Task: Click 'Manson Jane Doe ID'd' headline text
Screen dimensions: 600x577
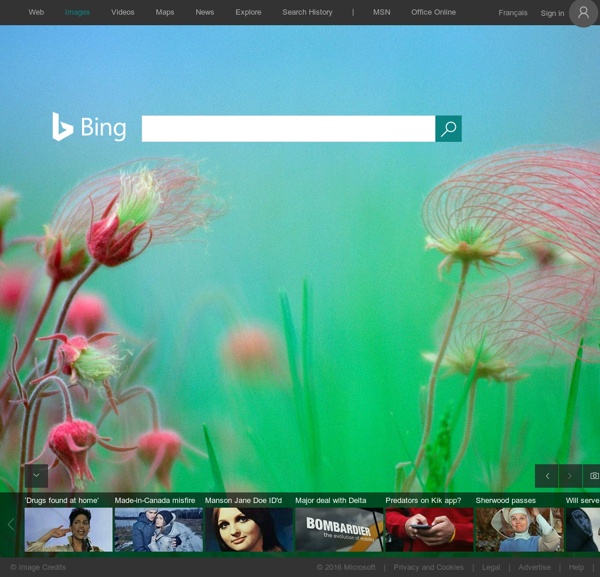Action: [243, 500]
